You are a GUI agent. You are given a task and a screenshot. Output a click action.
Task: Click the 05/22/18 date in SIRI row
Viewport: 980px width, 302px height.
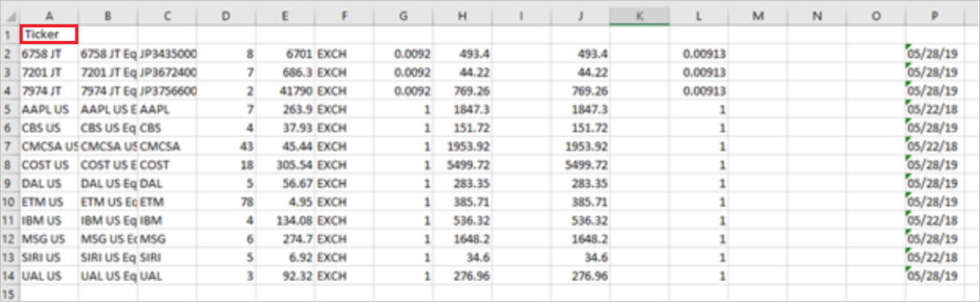pos(934,258)
